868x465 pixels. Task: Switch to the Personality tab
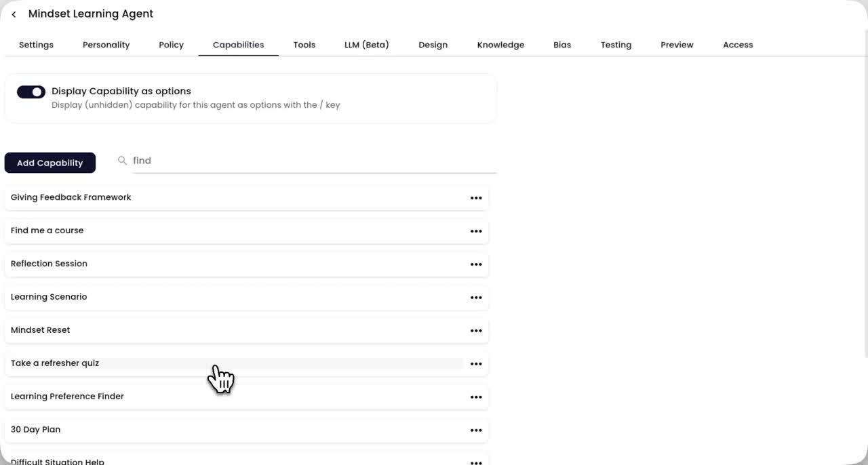coord(106,45)
